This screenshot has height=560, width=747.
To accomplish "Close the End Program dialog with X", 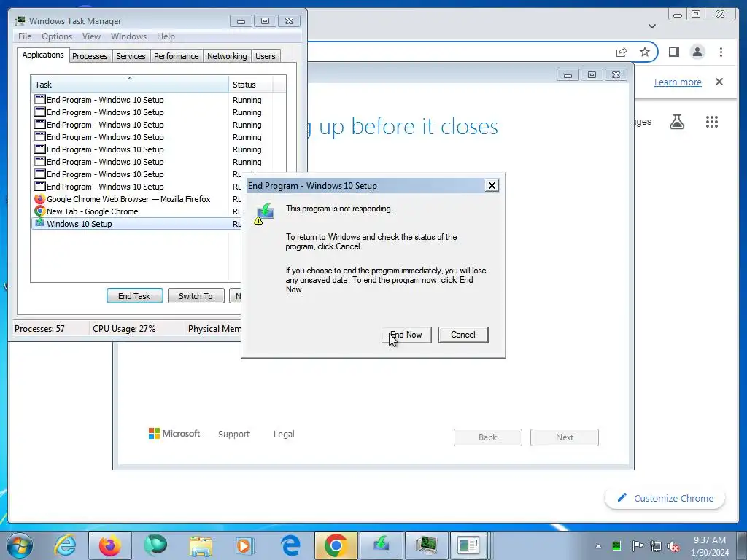I will (492, 186).
